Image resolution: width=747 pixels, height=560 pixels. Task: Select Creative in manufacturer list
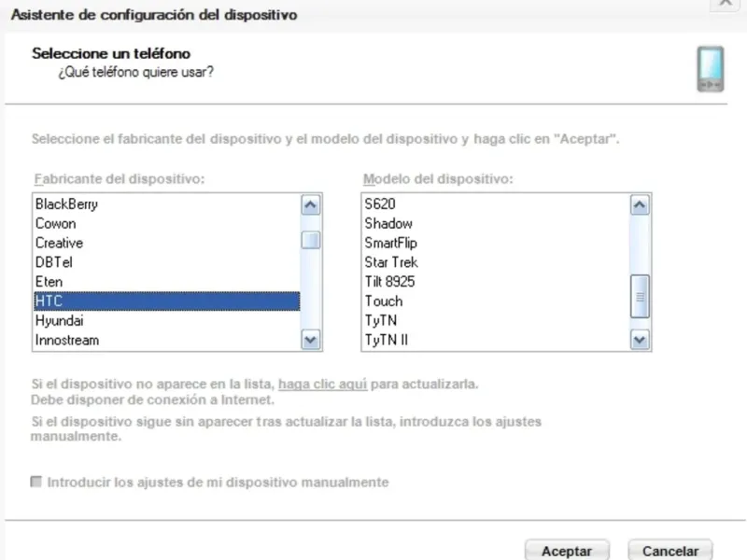coord(59,243)
